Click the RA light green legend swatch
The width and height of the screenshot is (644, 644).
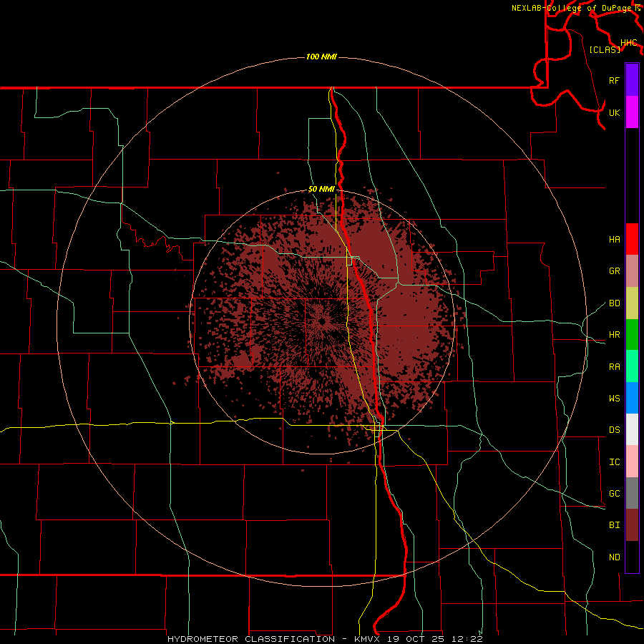click(632, 366)
